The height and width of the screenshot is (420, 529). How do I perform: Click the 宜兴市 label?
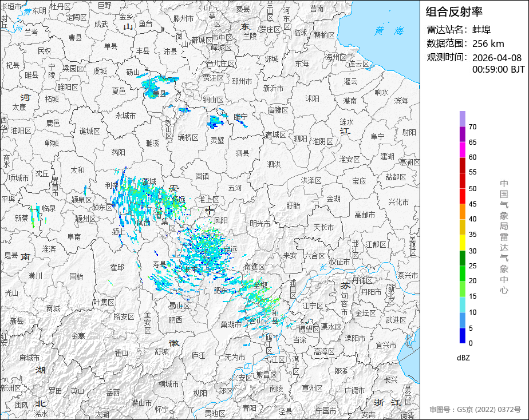point(386,346)
